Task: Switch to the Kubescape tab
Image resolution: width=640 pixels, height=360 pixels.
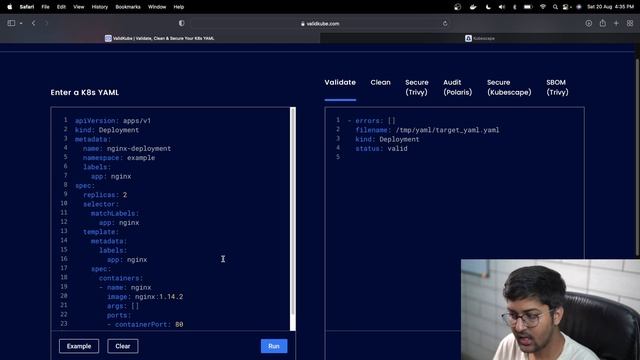Action: click(480, 38)
